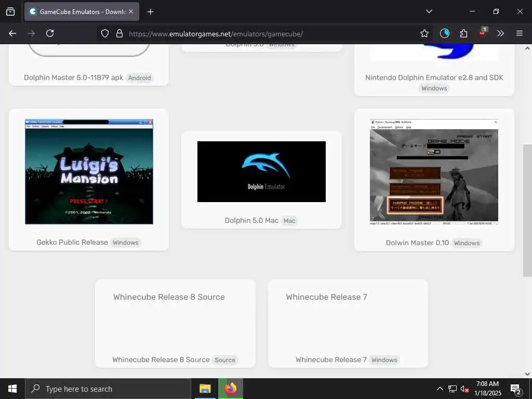Open Dolwin Master 0.10 link

tap(417, 243)
